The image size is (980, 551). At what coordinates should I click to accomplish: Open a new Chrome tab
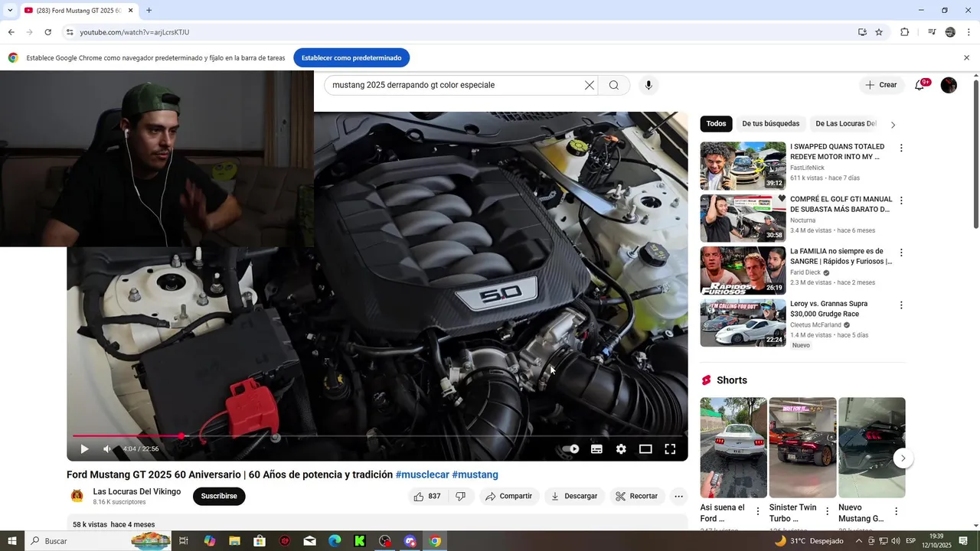[x=149, y=11]
